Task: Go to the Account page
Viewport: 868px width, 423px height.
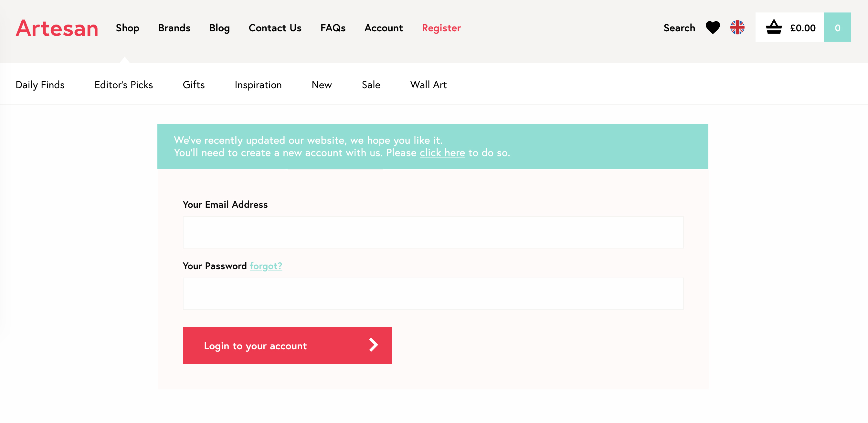Action: coord(384,28)
